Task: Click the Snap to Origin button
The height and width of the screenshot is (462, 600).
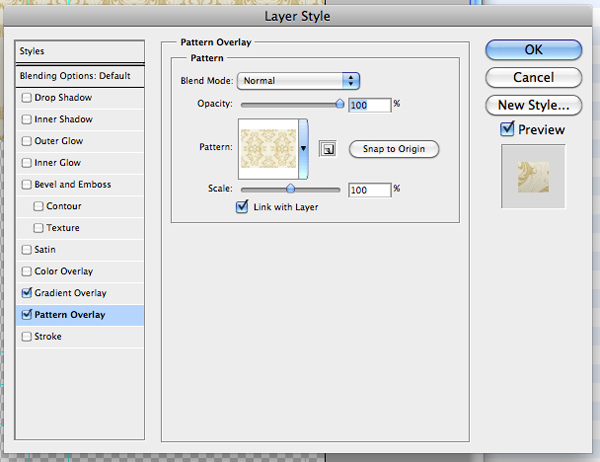Action: tap(394, 149)
